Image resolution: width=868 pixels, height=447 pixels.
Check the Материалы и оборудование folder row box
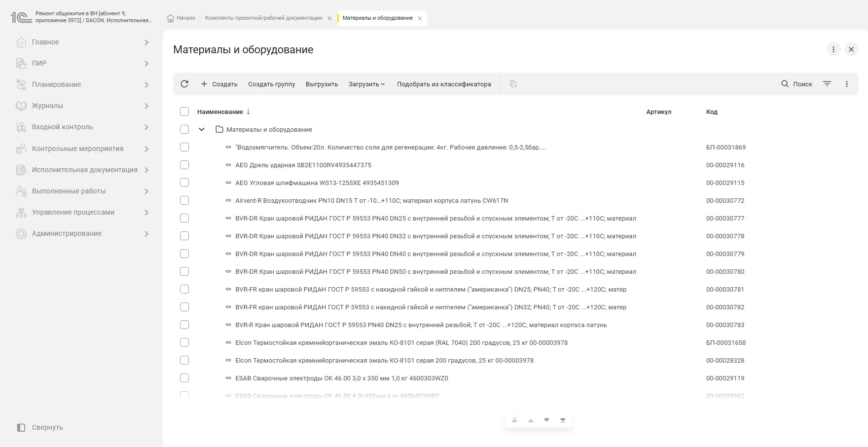tap(184, 129)
